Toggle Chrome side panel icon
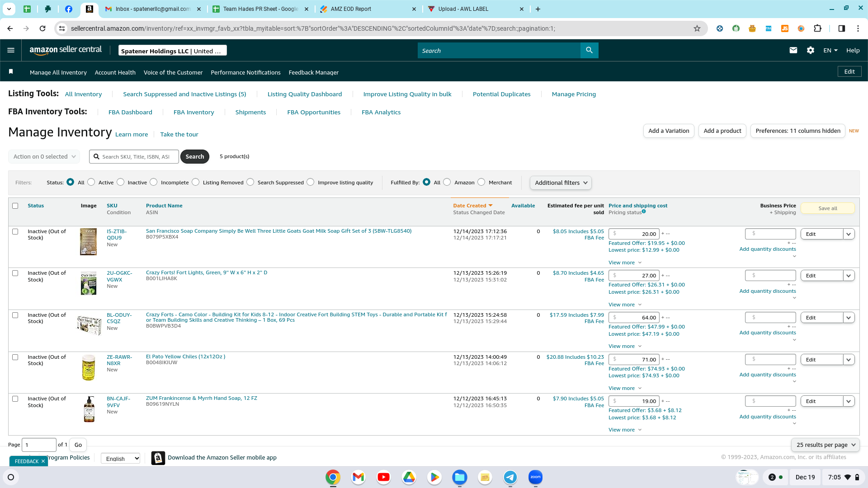The width and height of the screenshot is (868, 488). (x=841, y=28)
